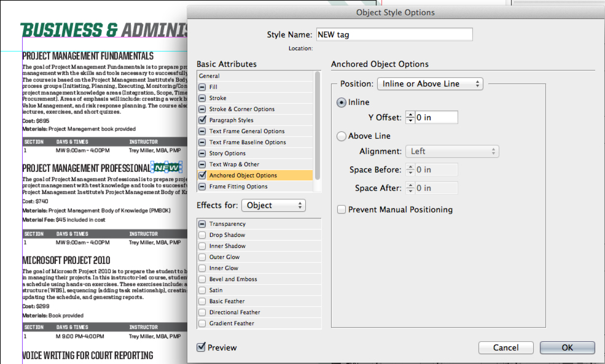Viewport: 605px width, 364px height.
Task: Enable the Inner Shadow effect
Action: 202,246
